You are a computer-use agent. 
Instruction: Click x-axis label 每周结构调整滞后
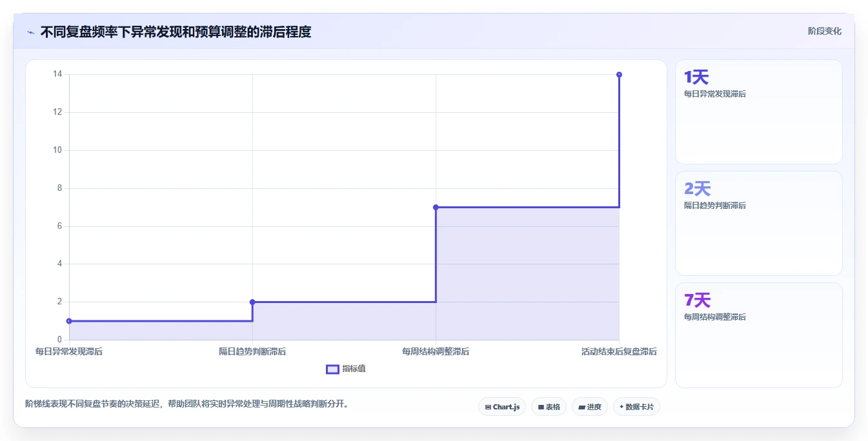(436, 351)
